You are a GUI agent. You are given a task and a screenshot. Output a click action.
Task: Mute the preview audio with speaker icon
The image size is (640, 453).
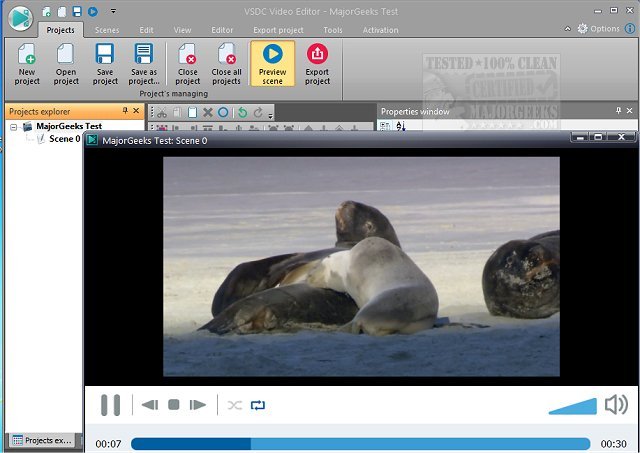(616, 405)
